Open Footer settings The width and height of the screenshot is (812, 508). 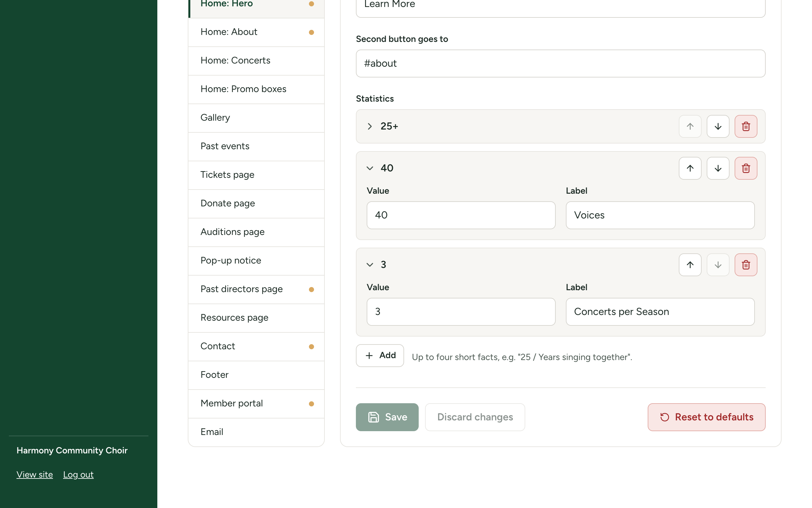[256, 375]
